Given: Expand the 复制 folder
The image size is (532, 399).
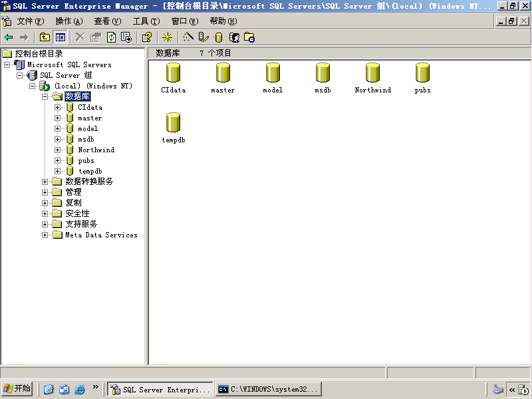Looking at the screenshot, I should click(x=45, y=203).
